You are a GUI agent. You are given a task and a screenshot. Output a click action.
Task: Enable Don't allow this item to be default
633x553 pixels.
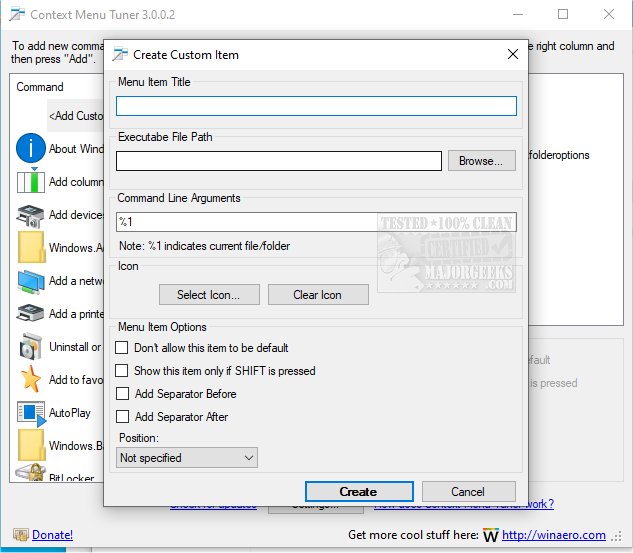click(x=122, y=348)
